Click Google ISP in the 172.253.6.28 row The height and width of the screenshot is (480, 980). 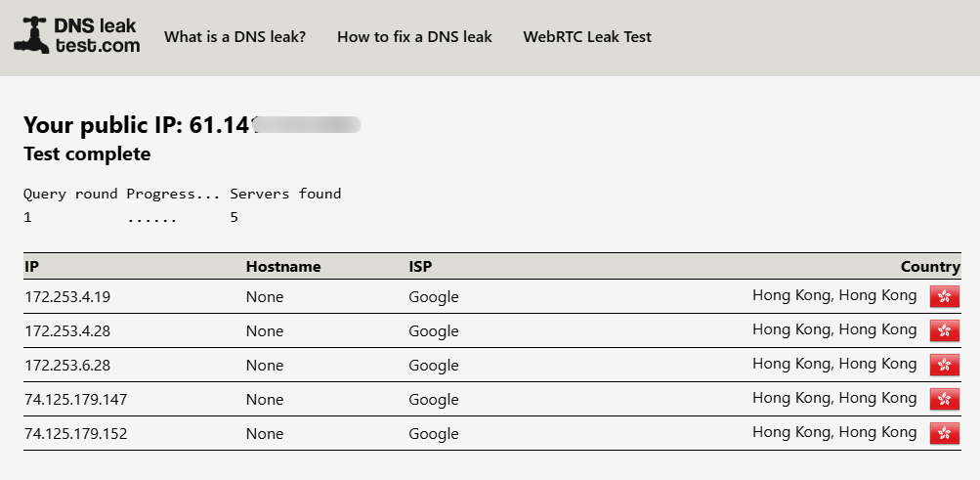[x=433, y=366]
